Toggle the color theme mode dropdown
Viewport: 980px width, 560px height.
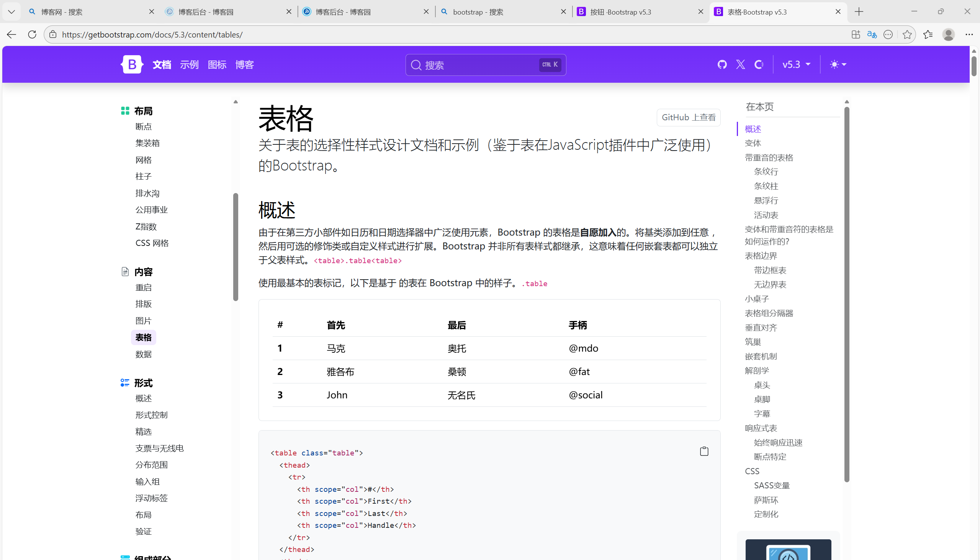click(x=838, y=64)
